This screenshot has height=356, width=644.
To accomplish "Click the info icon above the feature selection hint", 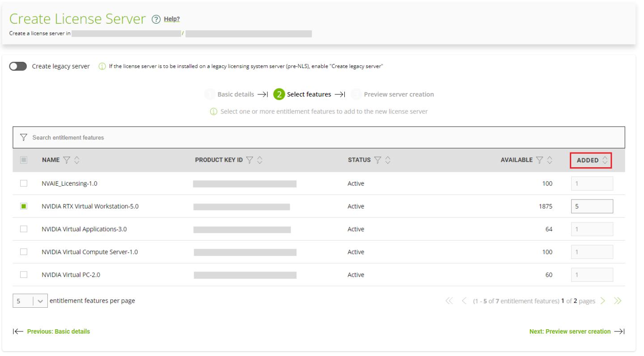I will [213, 111].
